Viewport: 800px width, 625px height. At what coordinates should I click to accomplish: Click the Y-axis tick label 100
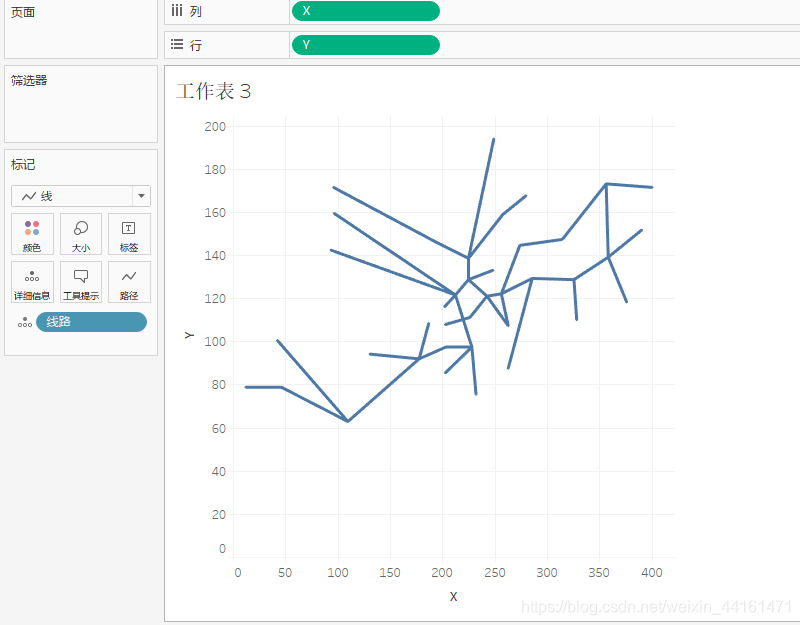(215, 341)
